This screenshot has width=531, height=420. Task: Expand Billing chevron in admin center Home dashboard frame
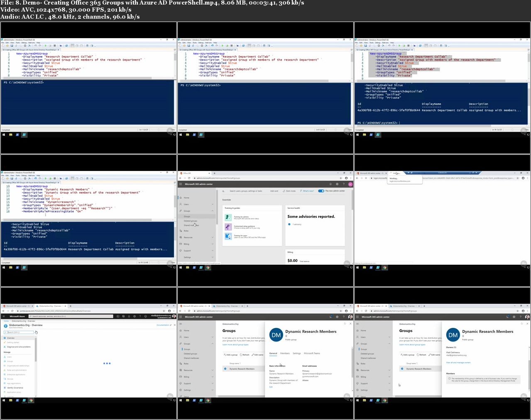point(213,244)
